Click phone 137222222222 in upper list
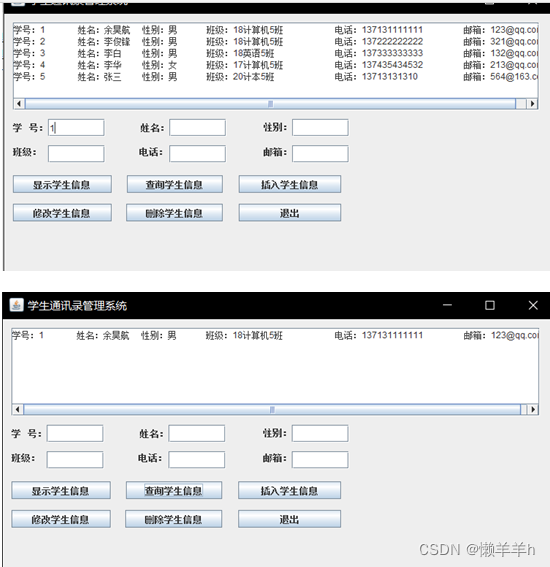The image size is (550, 567). [392, 42]
